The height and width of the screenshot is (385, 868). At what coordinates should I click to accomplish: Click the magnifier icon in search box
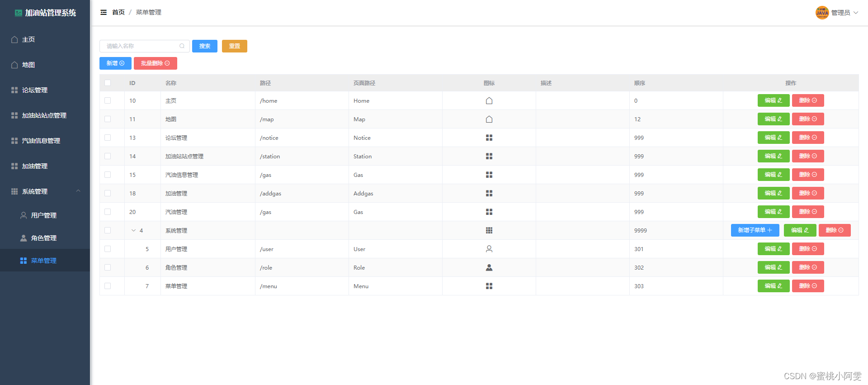(x=182, y=46)
